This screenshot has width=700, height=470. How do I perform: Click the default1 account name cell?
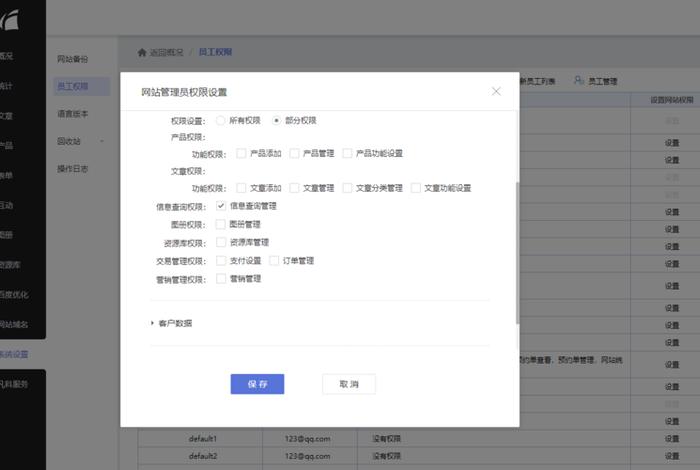pyautogui.click(x=203, y=439)
